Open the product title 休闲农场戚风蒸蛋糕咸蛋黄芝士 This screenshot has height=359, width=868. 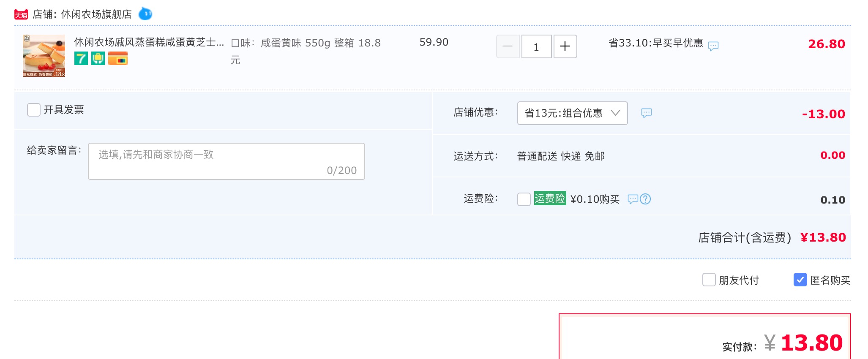click(x=149, y=42)
